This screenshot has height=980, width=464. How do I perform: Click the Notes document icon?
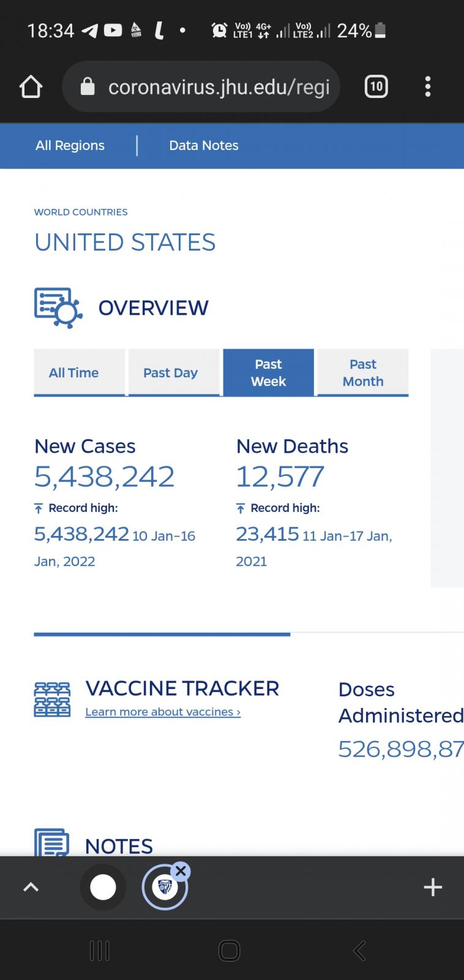point(52,843)
